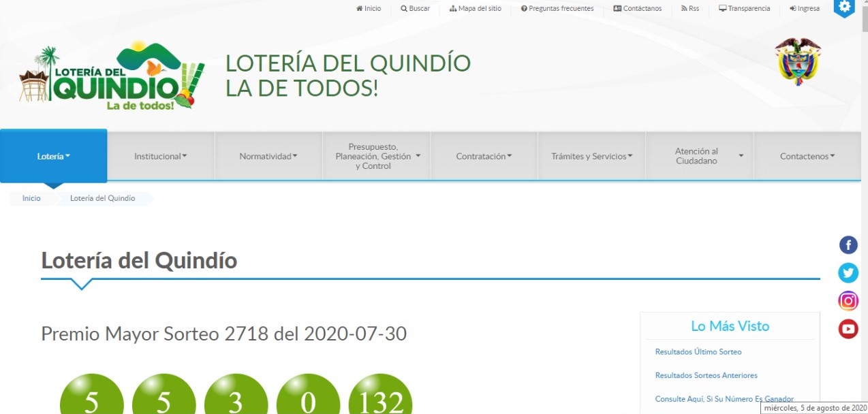Click the Lo Más Visto heading

coord(730,326)
